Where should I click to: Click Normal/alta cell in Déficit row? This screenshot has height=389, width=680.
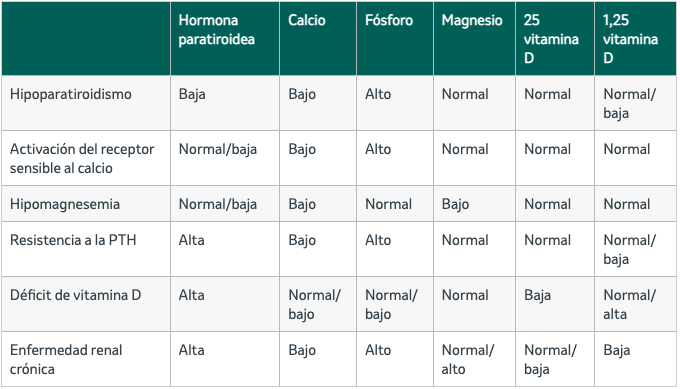point(629,304)
